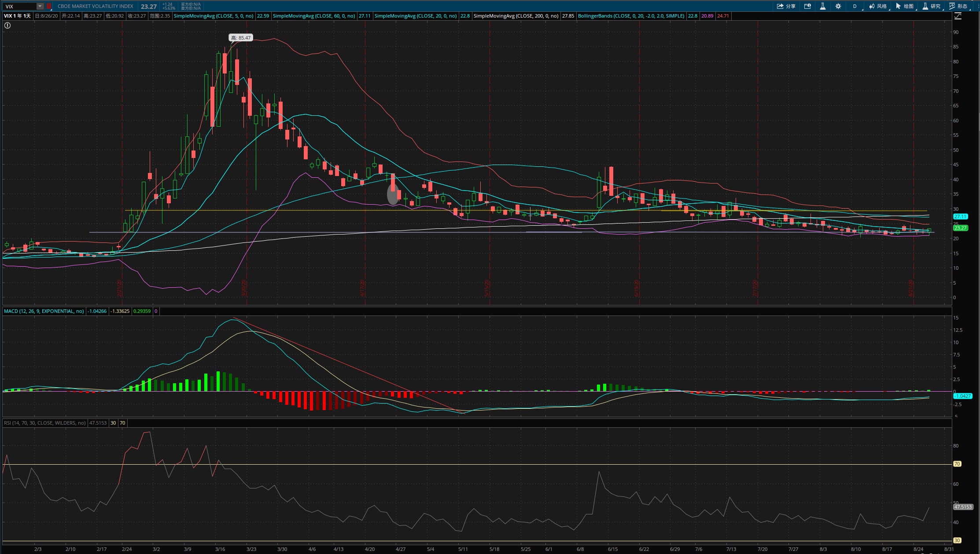Viewport: 980px width, 554px height.
Task: Click the axis curve icon above price scale
Action: (x=958, y=16)
